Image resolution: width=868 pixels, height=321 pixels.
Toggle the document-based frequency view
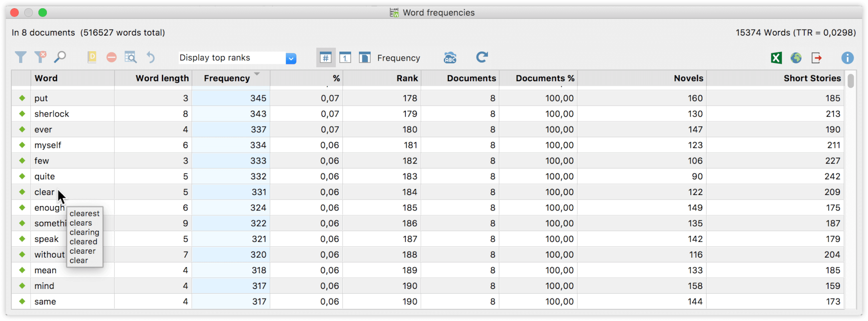pos(365,58)
